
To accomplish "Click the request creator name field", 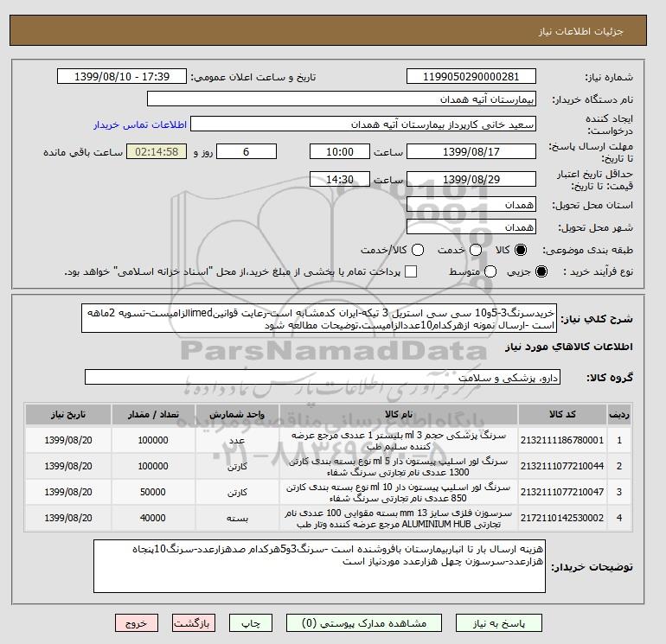I will pyautogui.click(x=363, y=124).
